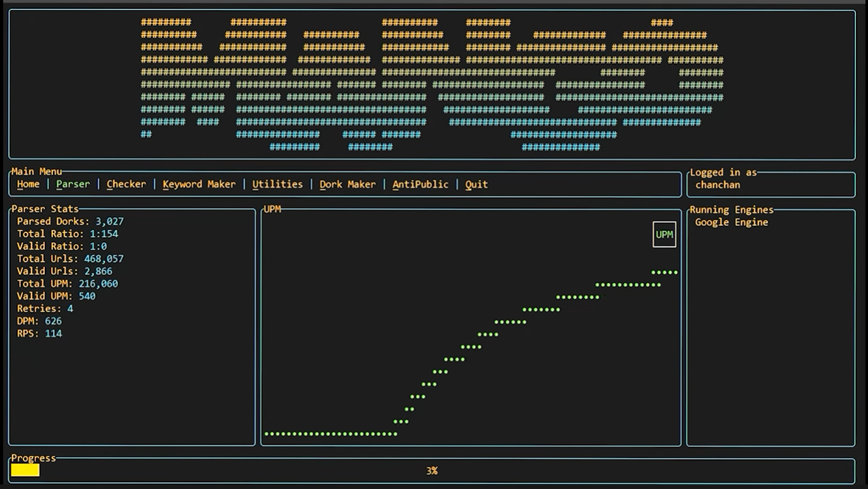Viewport: 868px width, 489px height.
Task: Open the AntiPublic menu item
Action: pyautogui.click(x=420, y=184)
